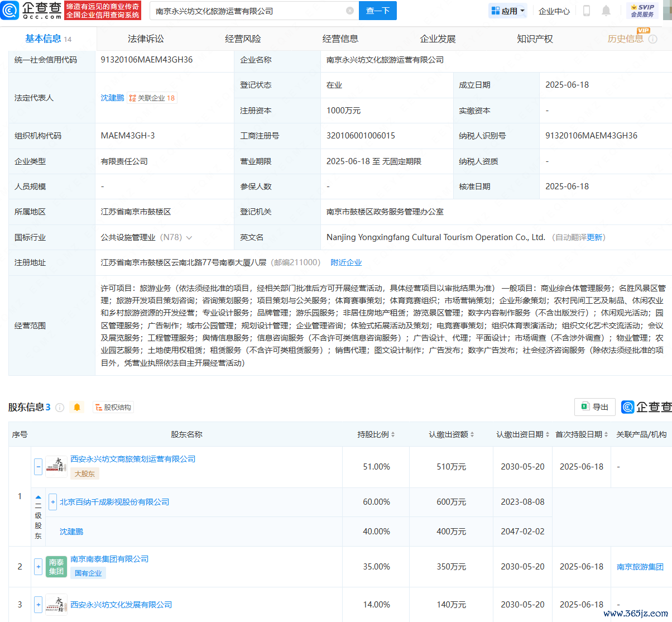
Task: Select 组织机构代码 MAEM43GH-3
Action: pyautogui.click(x=128, y=136)
